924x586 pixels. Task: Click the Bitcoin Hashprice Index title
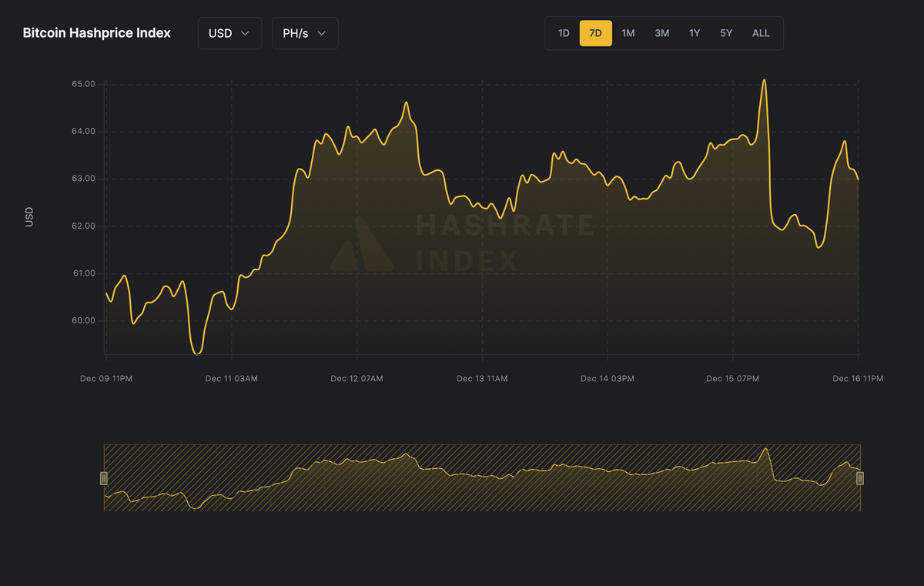coord(96,33)
